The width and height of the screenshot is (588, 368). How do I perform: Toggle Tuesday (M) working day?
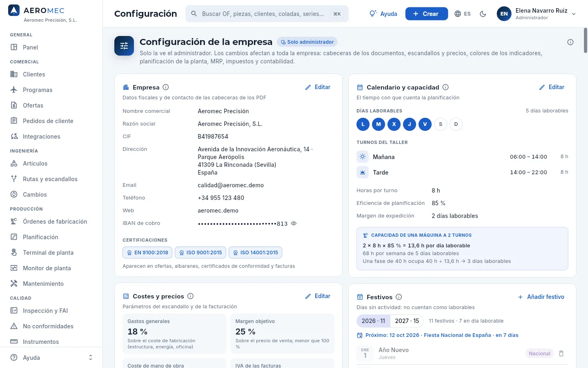[379, 124]
